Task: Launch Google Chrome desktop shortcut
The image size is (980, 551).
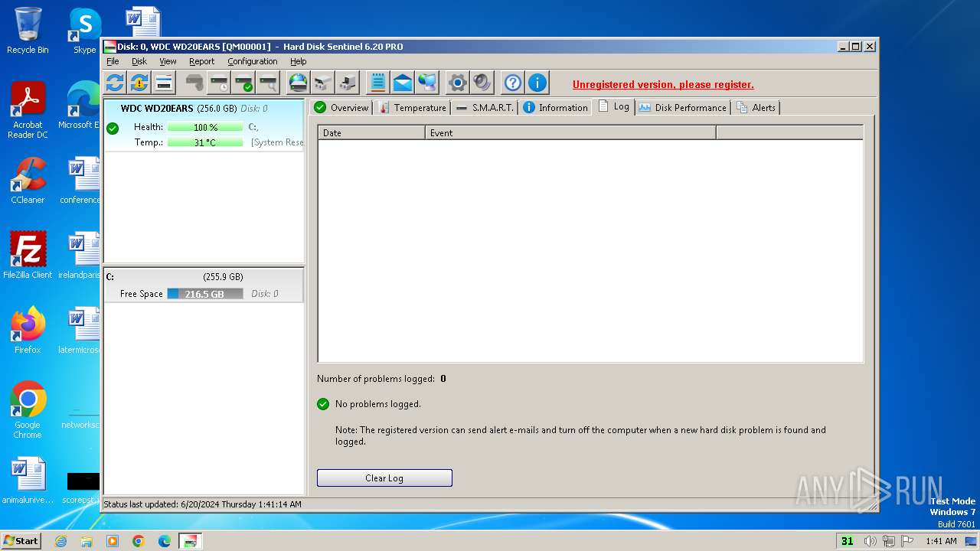Action: pos(28,410)
